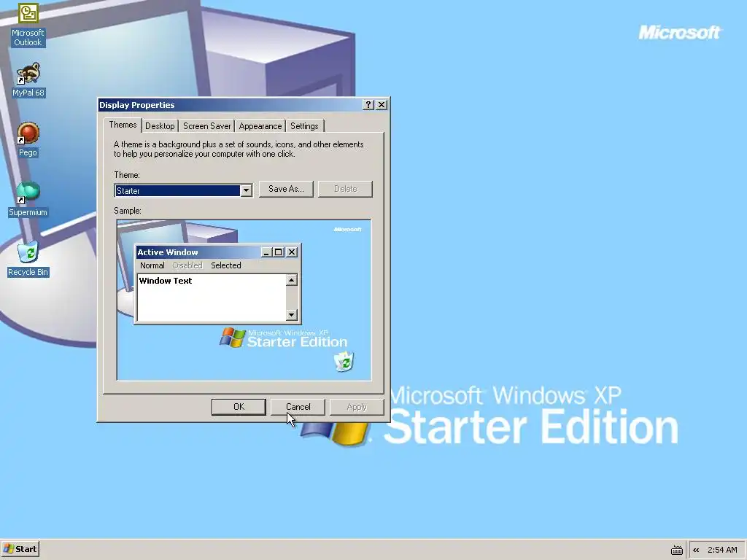This screenshot has height=560, width=747.
Task: Click the greyed-out Delete button
Action: click(x=345, y=189)
